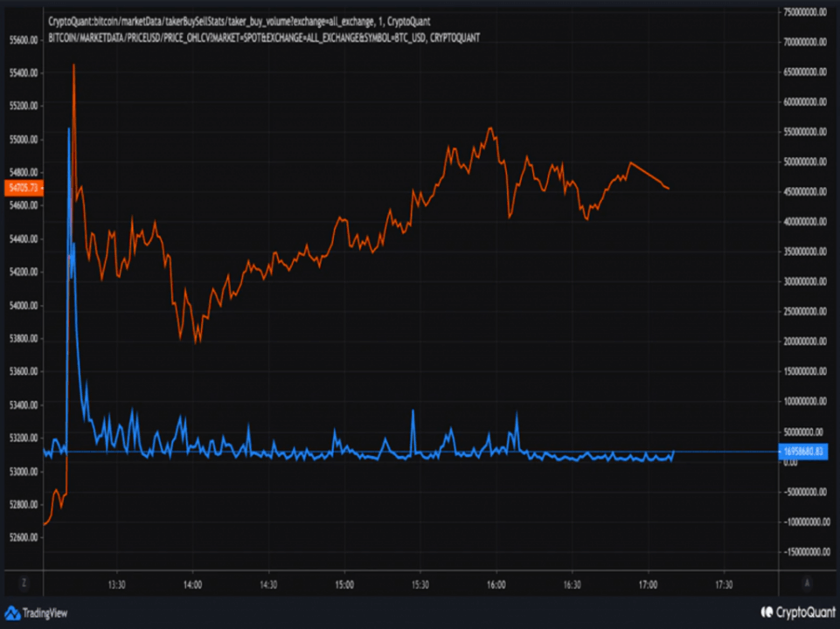Click the 16:00 time axis label
This screenshot has width=840, height=629.
coord(496,584)
